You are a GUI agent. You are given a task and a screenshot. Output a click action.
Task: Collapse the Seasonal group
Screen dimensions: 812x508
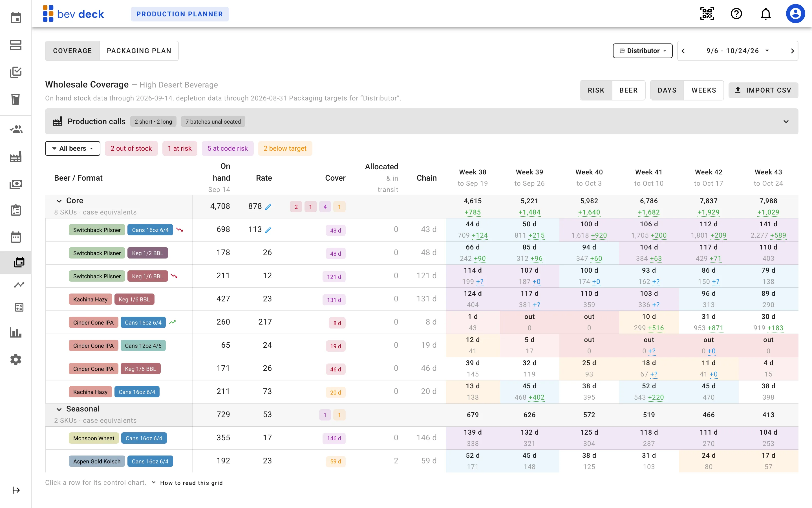[59, 409]
